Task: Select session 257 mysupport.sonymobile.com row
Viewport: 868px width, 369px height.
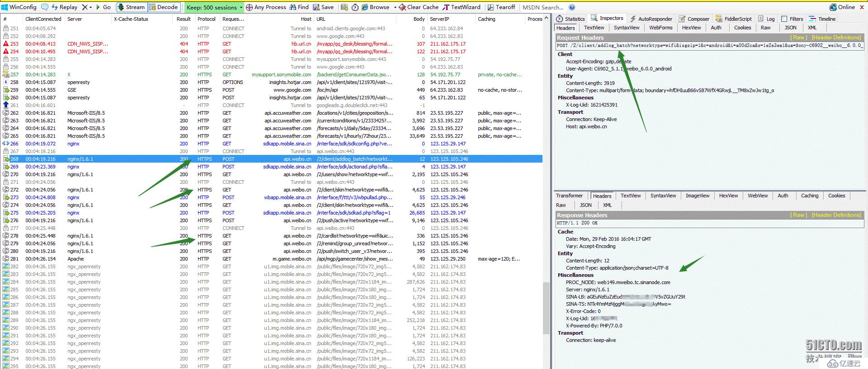Action: pyautogui.click(x=272, y=75)
